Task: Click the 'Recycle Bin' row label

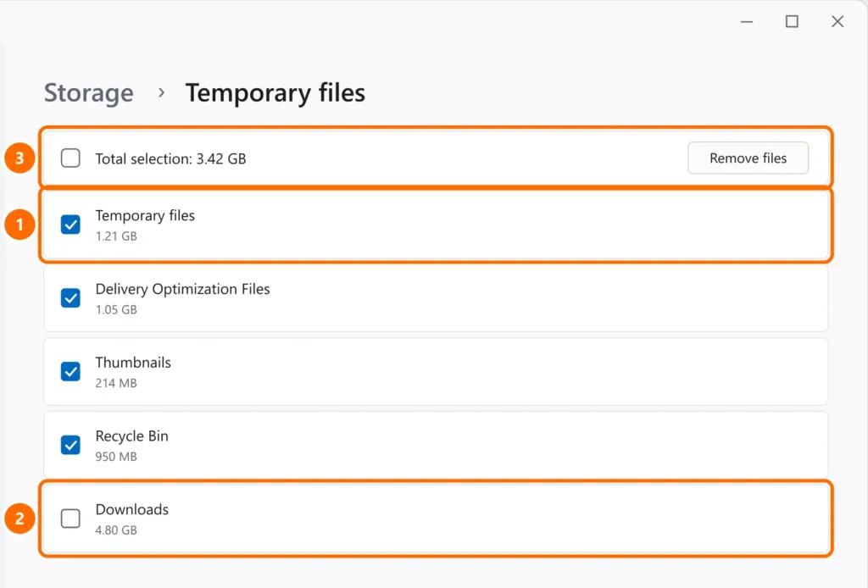Action: 131,435
